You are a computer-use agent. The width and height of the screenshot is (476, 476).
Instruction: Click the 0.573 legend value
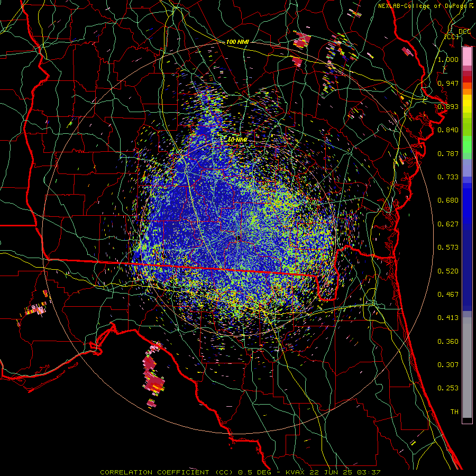pos(448,248)
